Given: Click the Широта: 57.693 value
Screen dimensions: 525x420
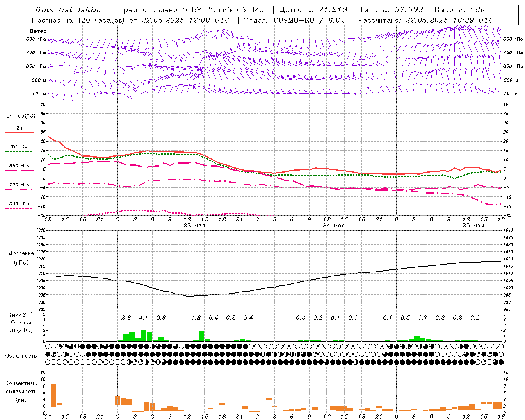Looking at the screenshot, I should tap(391, 10).
